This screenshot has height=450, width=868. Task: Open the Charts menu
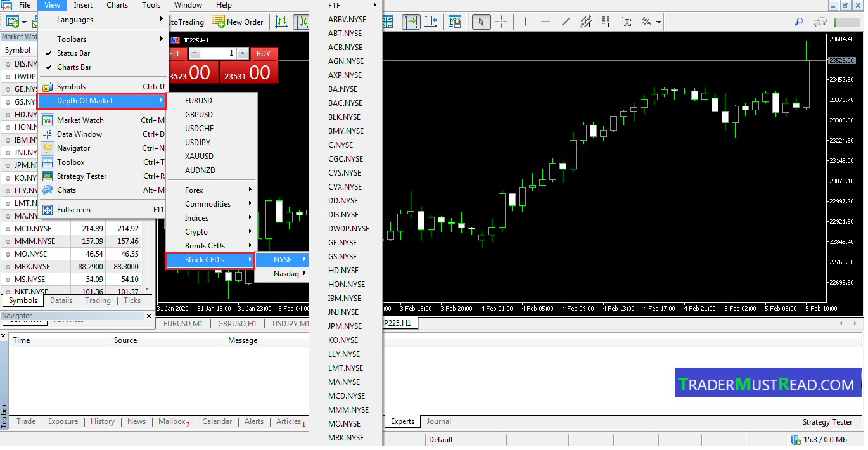(x=117, y=5)
